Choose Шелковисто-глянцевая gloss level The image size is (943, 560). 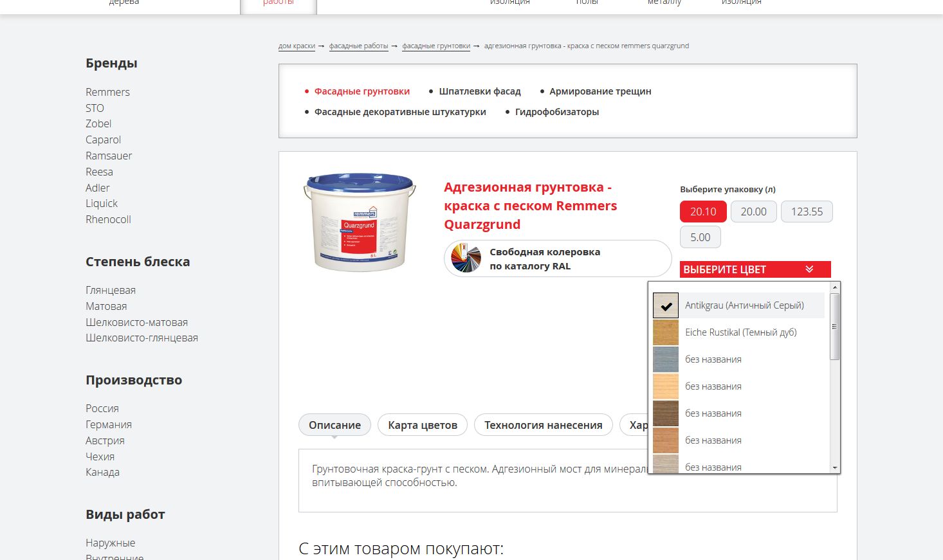click(142, 338)
